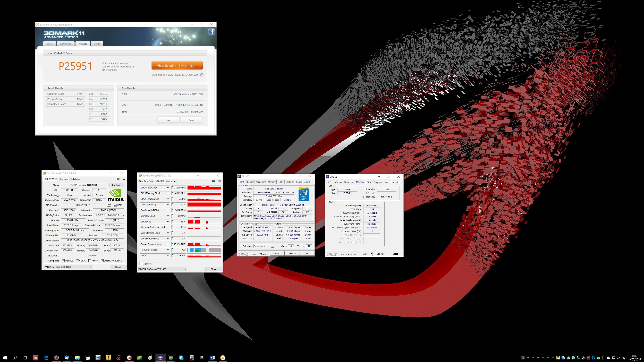Switch to the Advanced tab in 3DMark 11
644x362 pixels.
point(65,44)
